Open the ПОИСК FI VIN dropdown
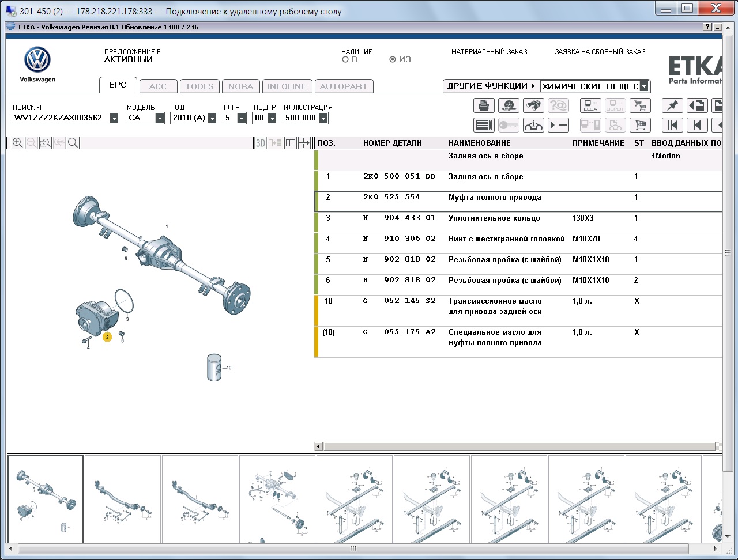The width and height of the screenshot is (738, 560). click(114, 118)
